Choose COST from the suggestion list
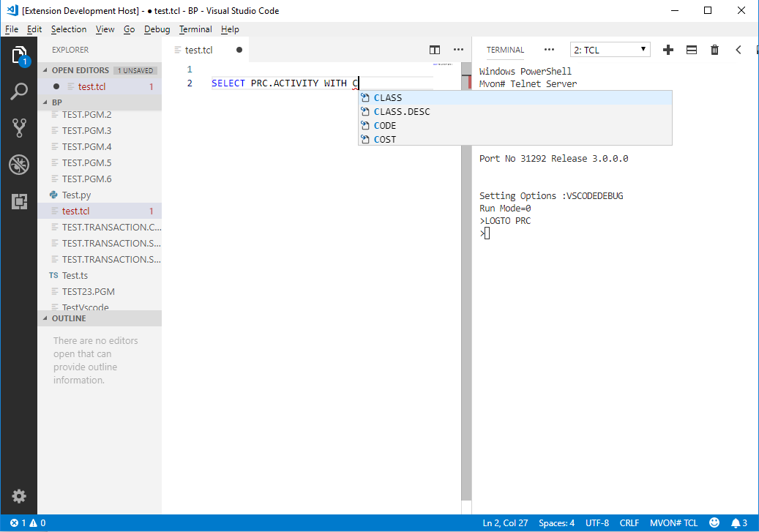 click(x=515, y=140)
